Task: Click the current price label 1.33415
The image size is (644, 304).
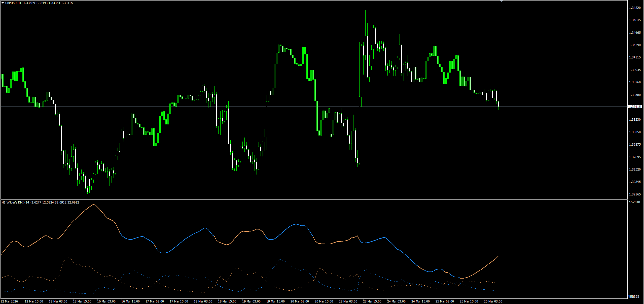Action: [635, 107]
